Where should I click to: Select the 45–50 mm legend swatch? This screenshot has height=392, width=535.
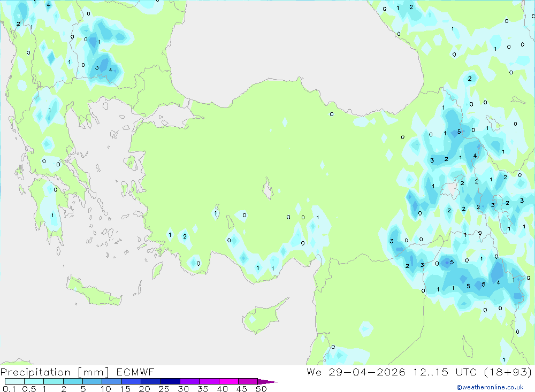click(248, 381)
